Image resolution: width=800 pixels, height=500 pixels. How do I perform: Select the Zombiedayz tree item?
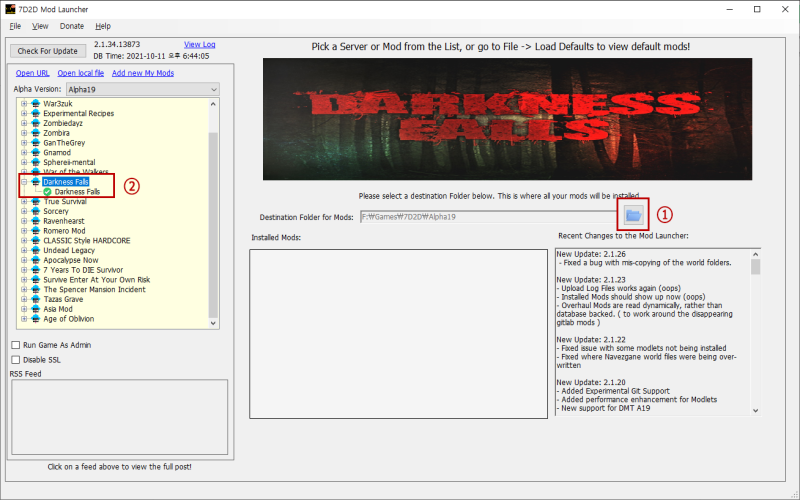(x=63, y=123)
